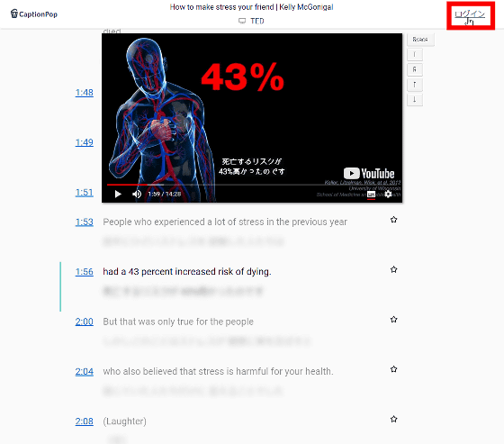Jump to timestamp 1:56
Screen dimensions: 504x444
point(85,272)
